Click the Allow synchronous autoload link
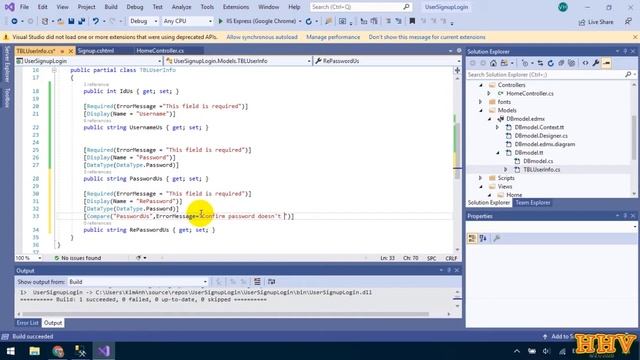Viewport: 640px width, 360px height. tap(262, 37)
